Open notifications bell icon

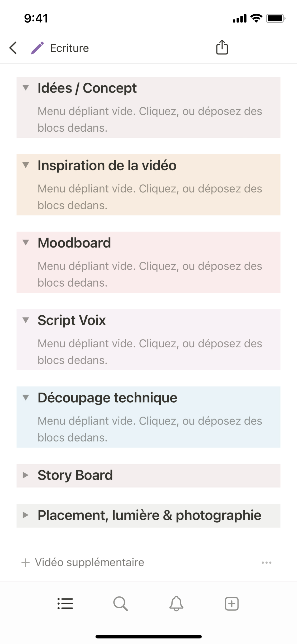[176, 604]
